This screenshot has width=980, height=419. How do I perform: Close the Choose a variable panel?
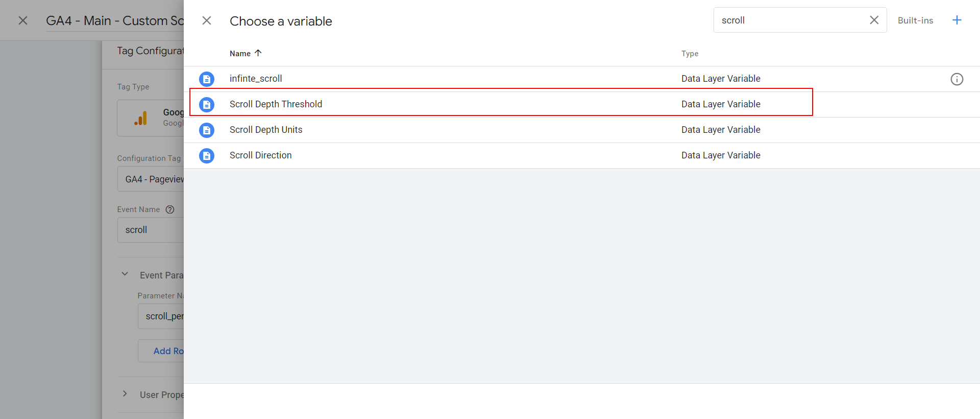point(207,20)
